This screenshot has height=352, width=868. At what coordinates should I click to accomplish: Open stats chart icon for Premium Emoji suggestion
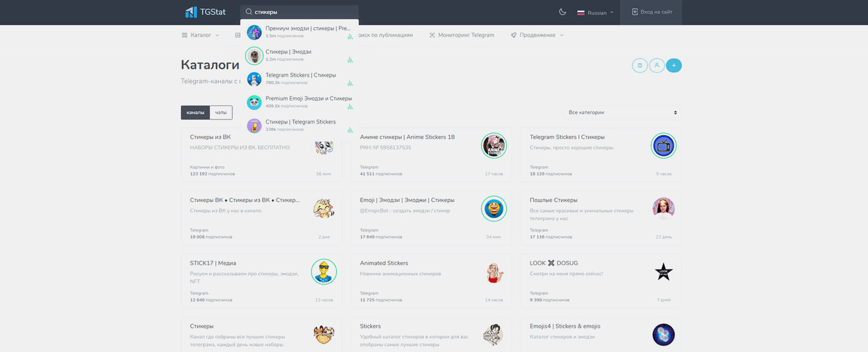[x=350, y=107]
